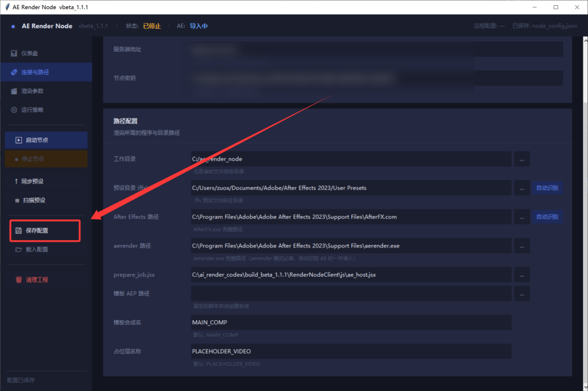
Task: Click the prepare_job.jsx path field
Action: point(351,275)
